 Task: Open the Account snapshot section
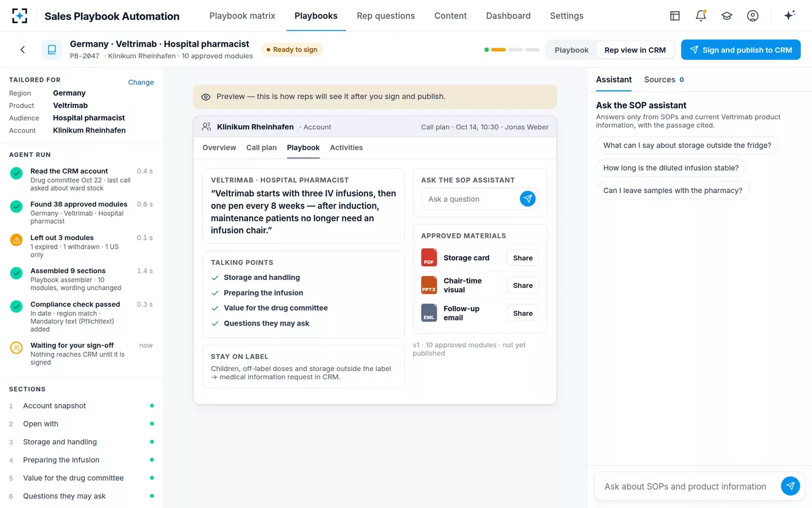82,406
